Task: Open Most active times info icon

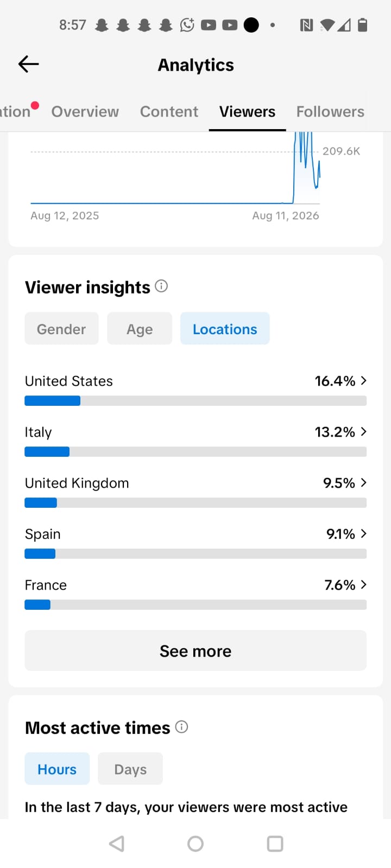Action: click(x=182, y=727)
